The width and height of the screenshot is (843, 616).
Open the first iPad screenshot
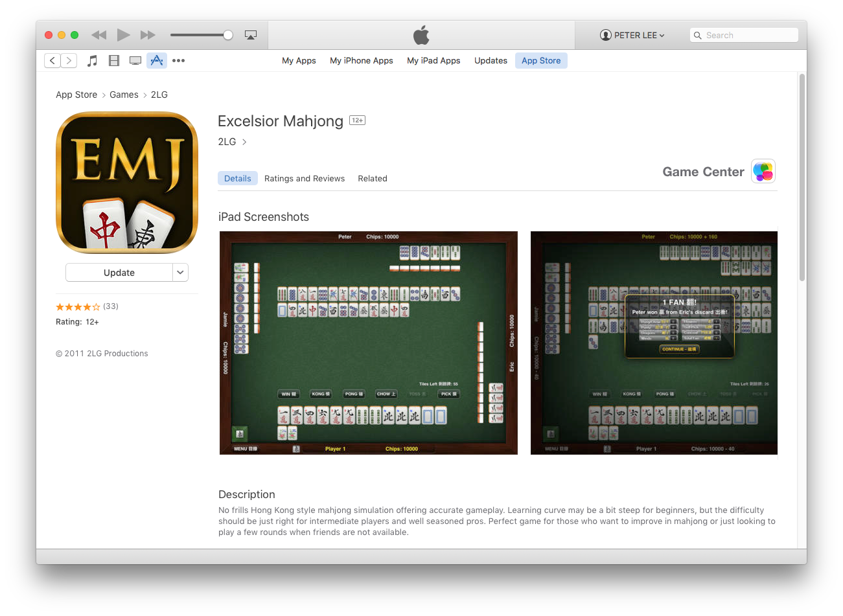(x=369, y=343)
